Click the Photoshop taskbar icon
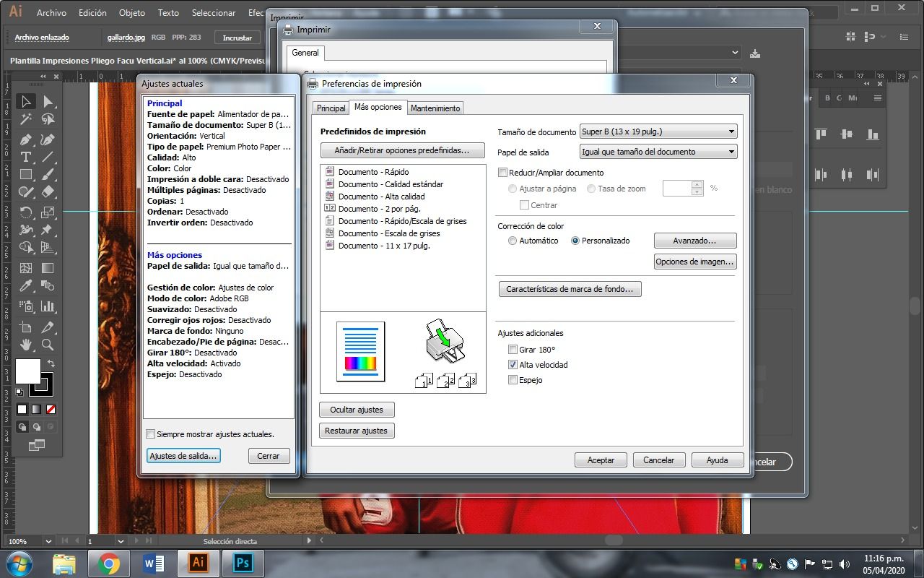The image size is (924, 578). coord(243,563)
